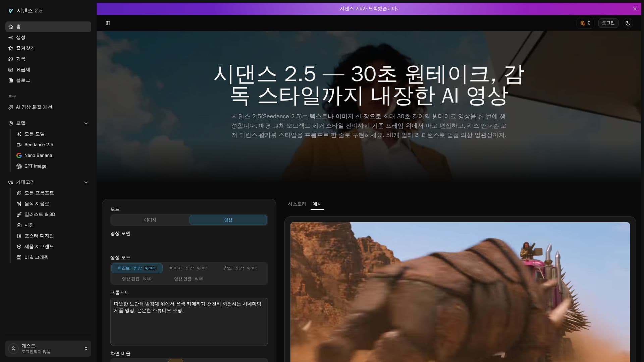Screen dimensions: 644x362
Task: Click the home icon in the sidebar
Action: [x=11, y=27]
